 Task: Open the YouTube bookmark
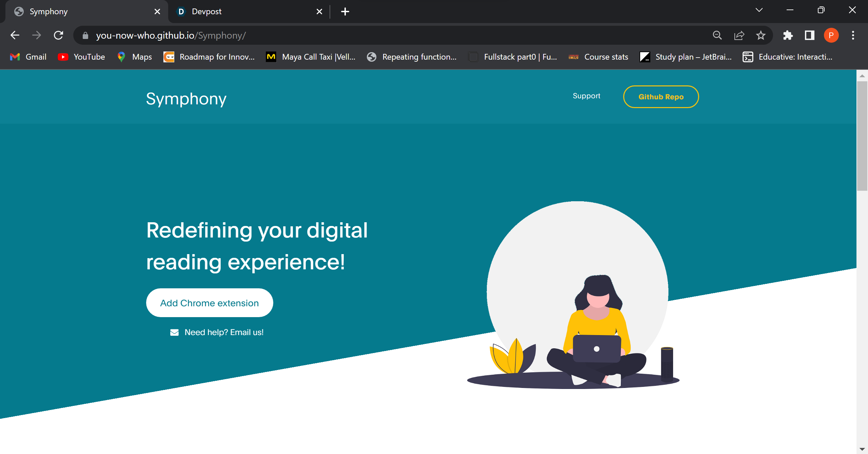[82, 57]
